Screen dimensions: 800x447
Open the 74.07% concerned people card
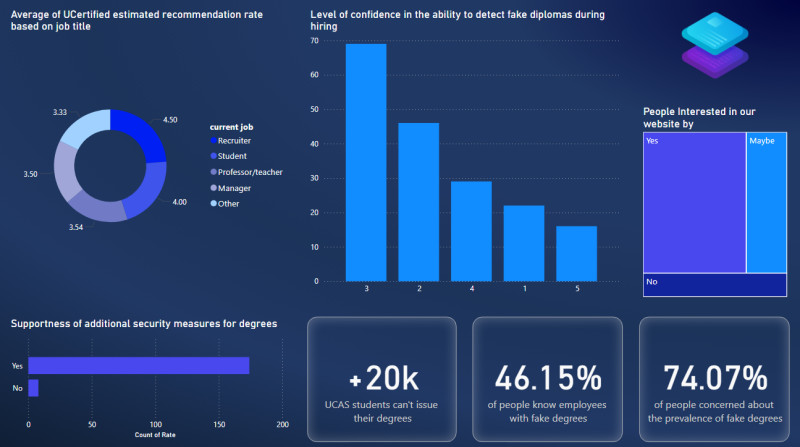[x=714, y=378]
